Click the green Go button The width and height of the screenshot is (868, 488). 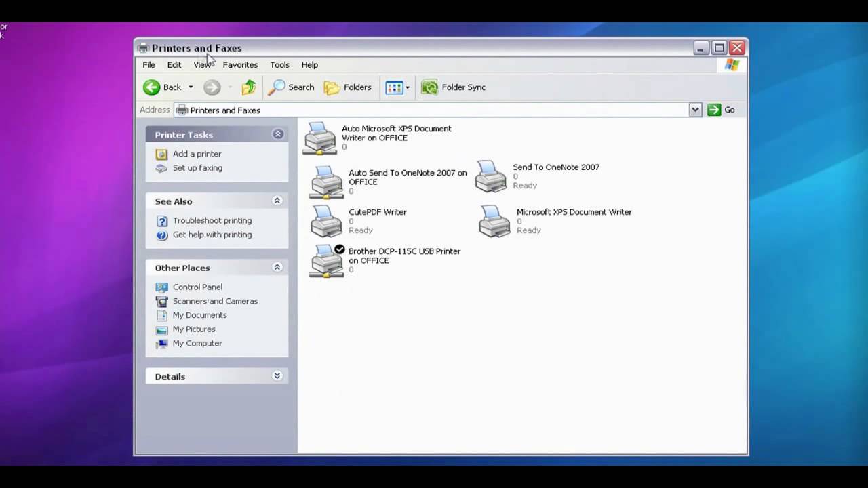721,110
